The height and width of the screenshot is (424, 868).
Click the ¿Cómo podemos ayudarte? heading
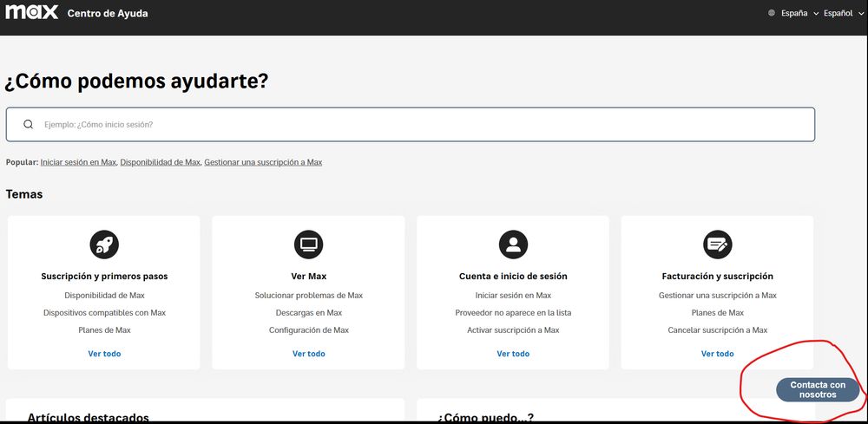coord(137,82)
